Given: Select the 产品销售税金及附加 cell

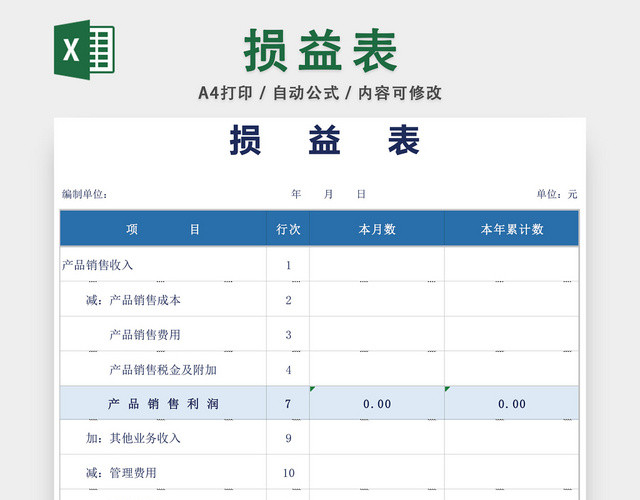Looking at the screenshot, I should coord(163,369).
